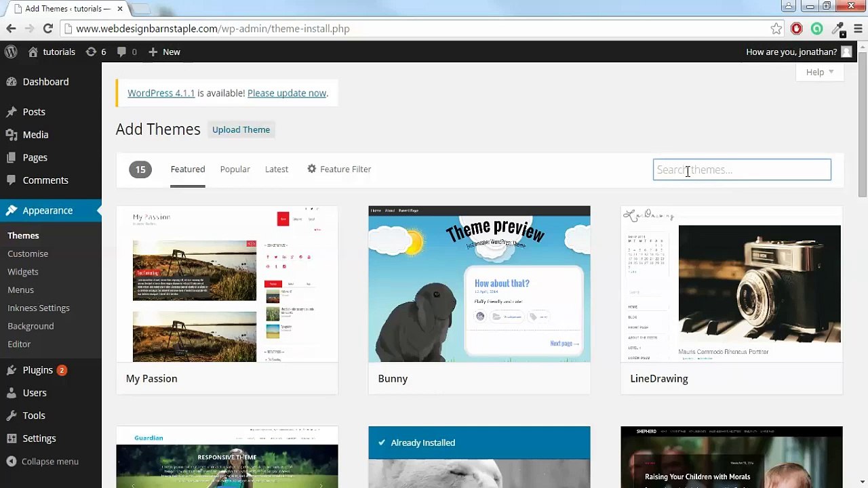
Task: Open the Guardian responsive theme thumbnail
Action: 227,457
